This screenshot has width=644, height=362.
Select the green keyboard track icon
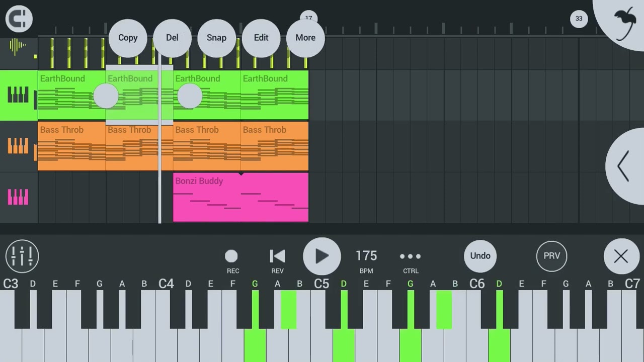18,95
